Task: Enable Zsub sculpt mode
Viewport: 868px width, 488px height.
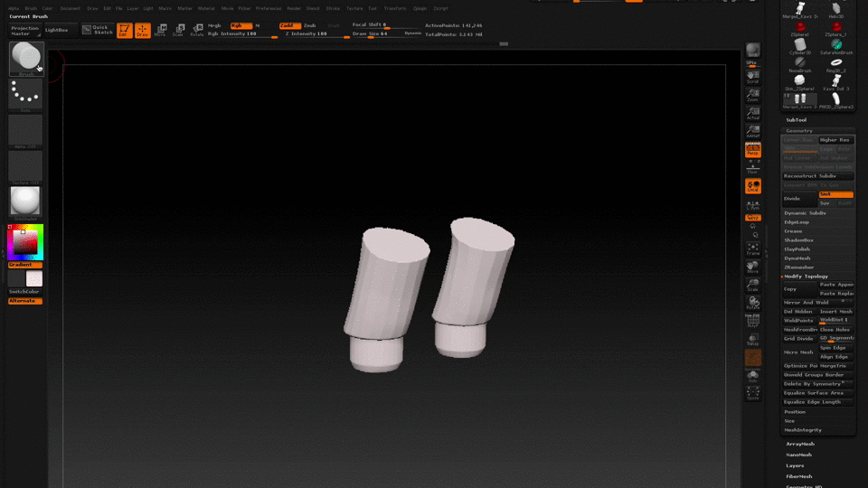Action: (310, 25)
